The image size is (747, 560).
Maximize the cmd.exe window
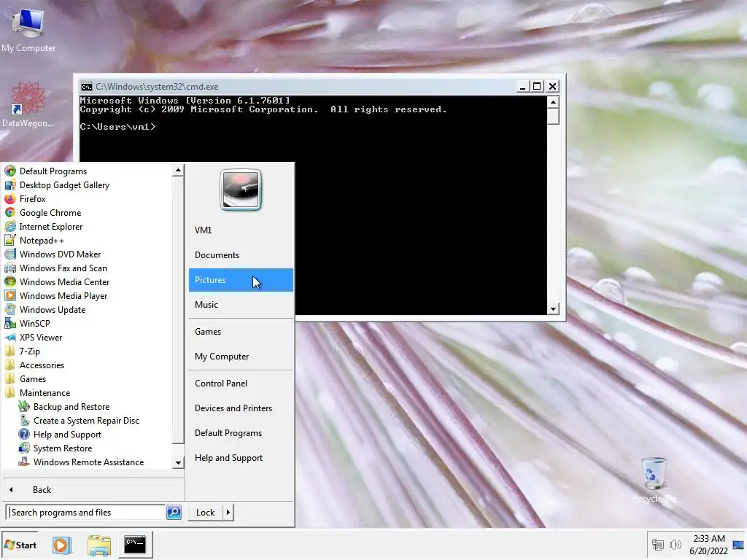537,86
